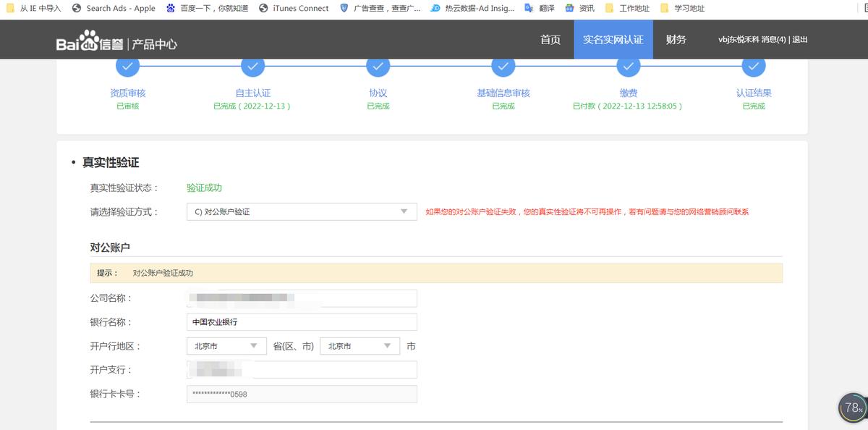The height and width of the screenshot is (430, 868).
Task: Click the 自主认证 completed step icon
Action: point(252,66)
